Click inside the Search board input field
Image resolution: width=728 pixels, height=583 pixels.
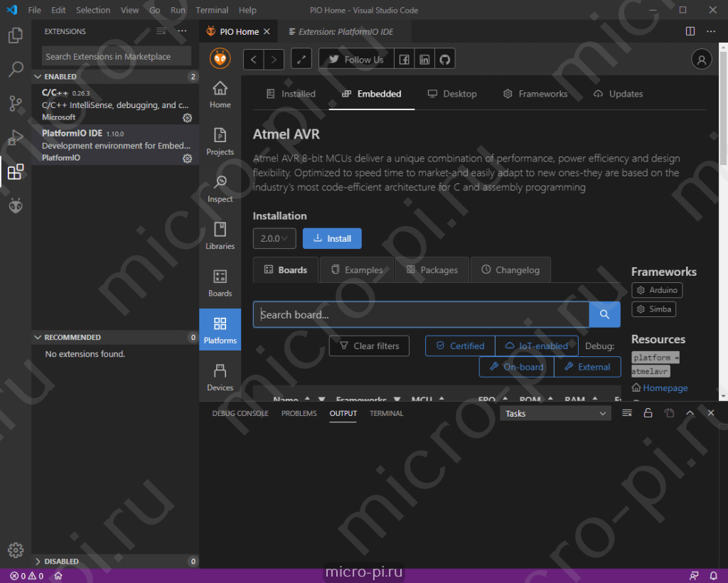coord(419,314)
